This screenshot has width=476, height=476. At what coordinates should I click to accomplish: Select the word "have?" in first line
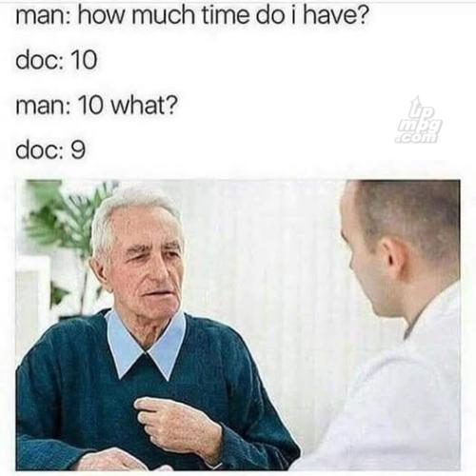pyautogui.click(x=336, y=16)
